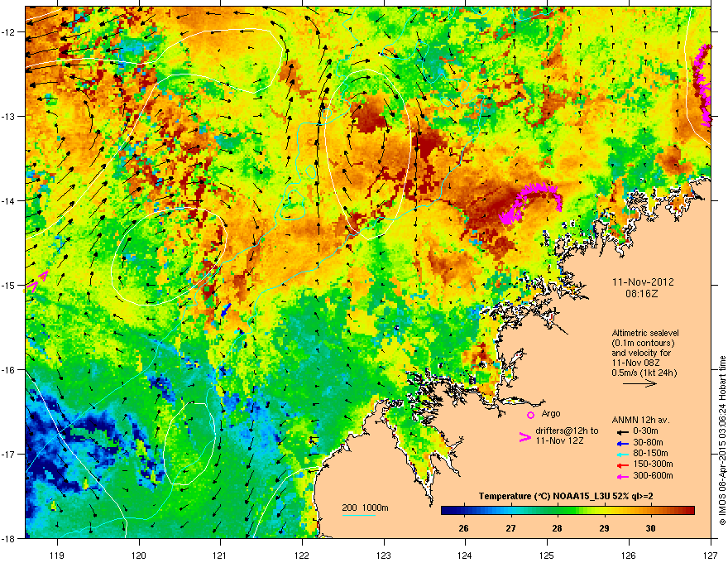Click the latitude axis label -13
728x563 pixels.
tap(9, 116)
